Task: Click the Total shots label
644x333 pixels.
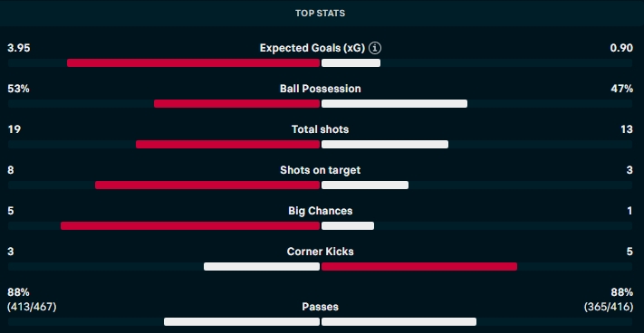Action: [320, 129]
